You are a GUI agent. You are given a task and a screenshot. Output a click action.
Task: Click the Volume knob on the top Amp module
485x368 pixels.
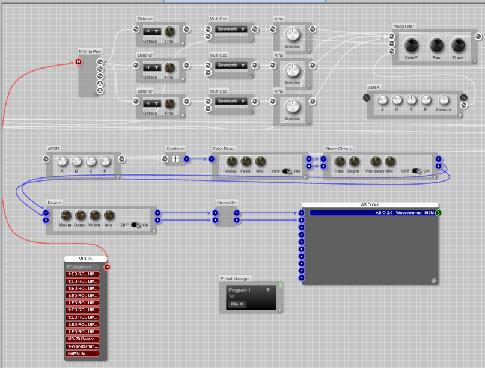[x=292, y=34]
